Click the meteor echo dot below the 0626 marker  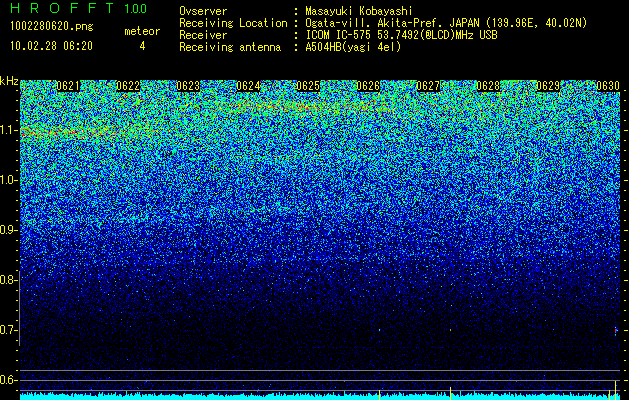(x=379, y=330)
